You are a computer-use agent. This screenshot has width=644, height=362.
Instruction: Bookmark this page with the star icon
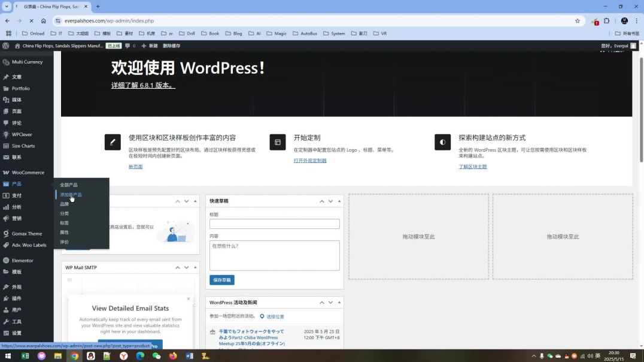click(578, 20)
